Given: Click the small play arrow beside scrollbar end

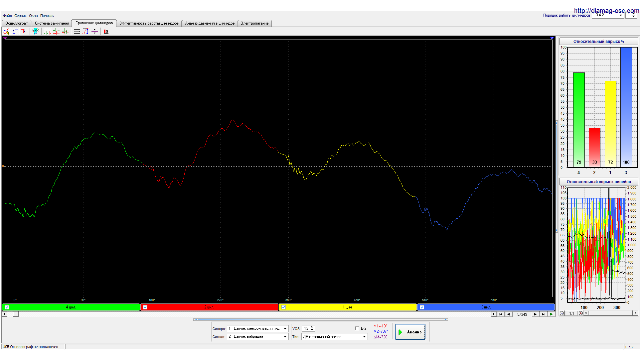Looking at the screenshot, I should pyautogui.click(x=494, y=314).
